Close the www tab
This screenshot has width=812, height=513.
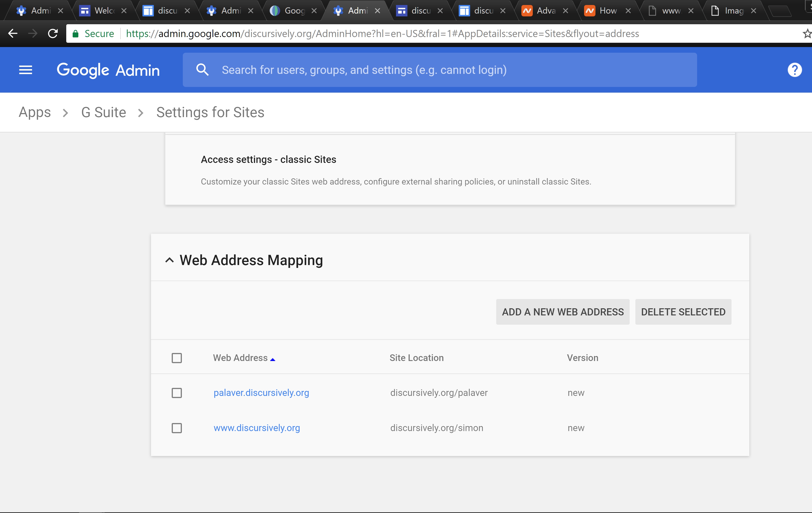(691, 11)
